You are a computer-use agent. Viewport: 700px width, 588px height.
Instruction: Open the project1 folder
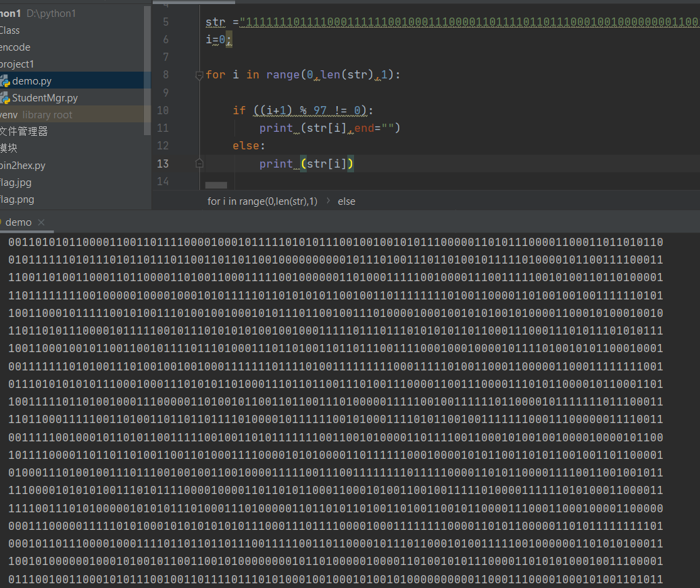click(17, 64)
